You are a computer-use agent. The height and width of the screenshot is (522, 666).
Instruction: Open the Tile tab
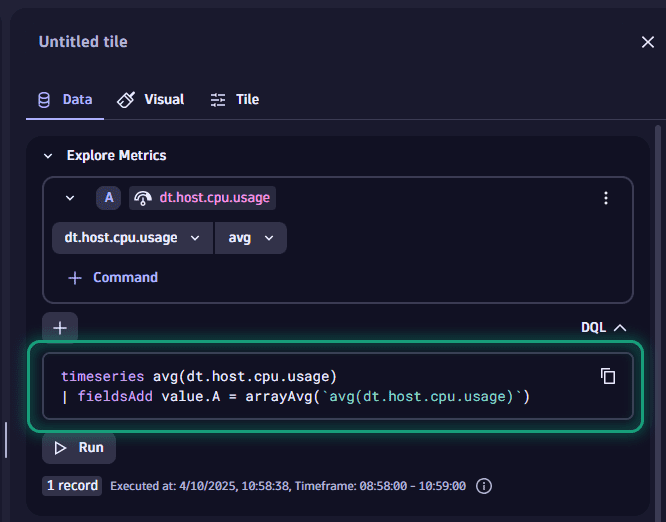point(235,100)
